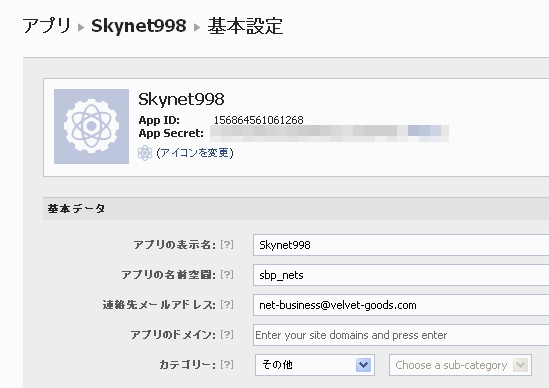Viewport: 549px width, 388px height.
Task: Show help [?] for 連絡先メールアドレス
Action: (227, 305)
